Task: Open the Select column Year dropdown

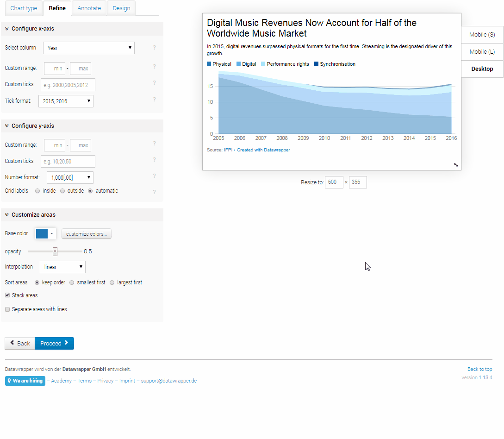Action: (x=89, y=48)
